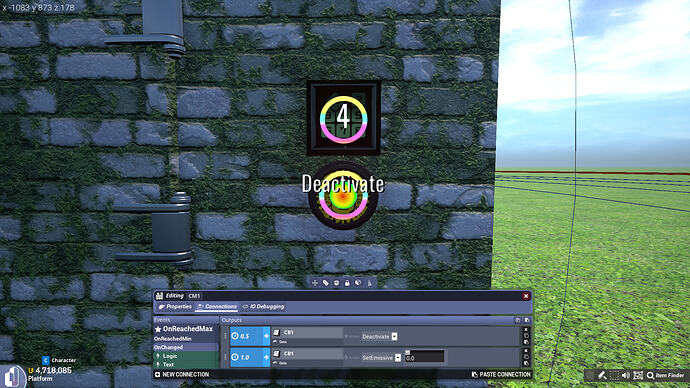Toggle the sound speaker icon
Screen dimensions: 690x388
(x=626, y=375)
